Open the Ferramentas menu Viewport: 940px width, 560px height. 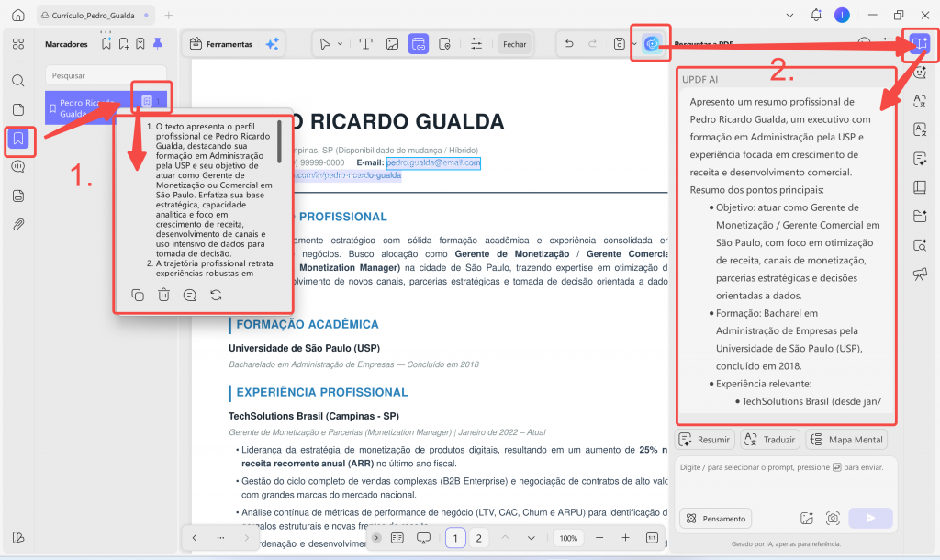point(221,44)
